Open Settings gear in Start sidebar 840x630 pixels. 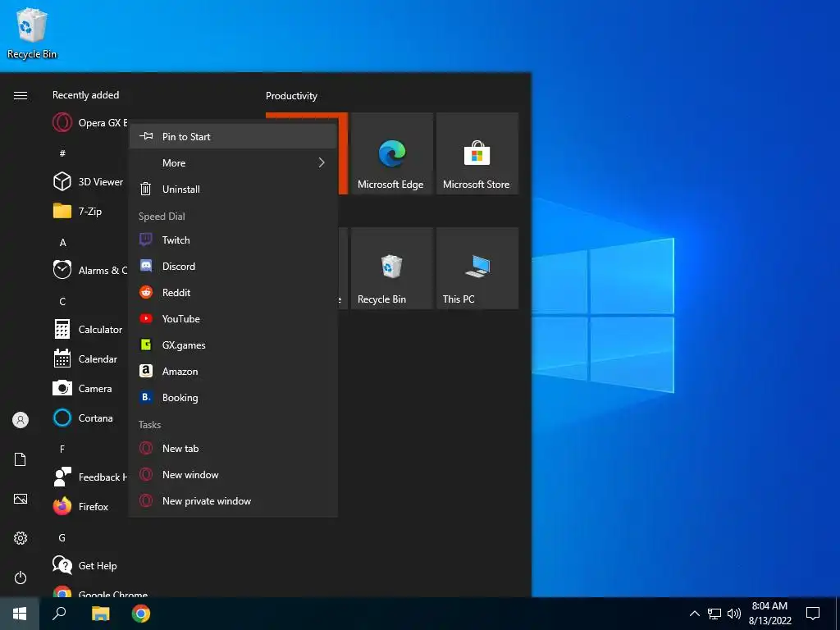pos(21,538)
